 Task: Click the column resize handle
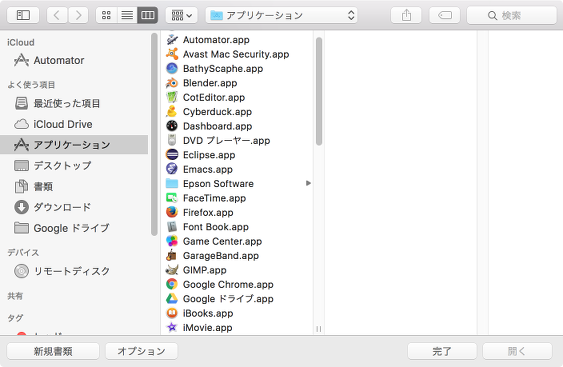click(319, 329)
